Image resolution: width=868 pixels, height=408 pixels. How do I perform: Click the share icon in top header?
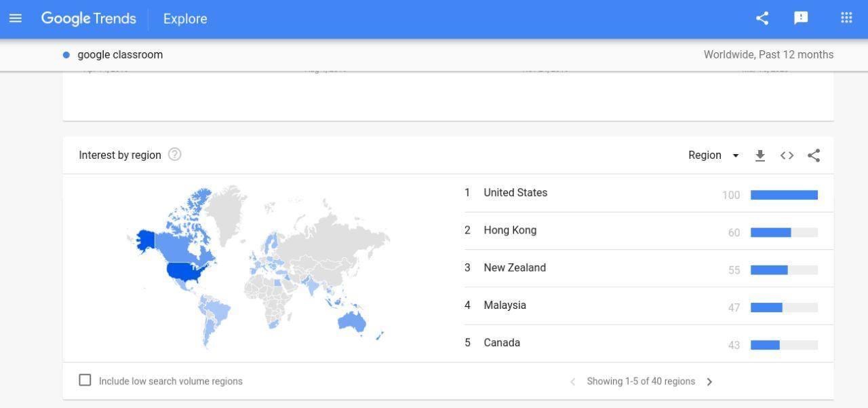coord(762,18)
